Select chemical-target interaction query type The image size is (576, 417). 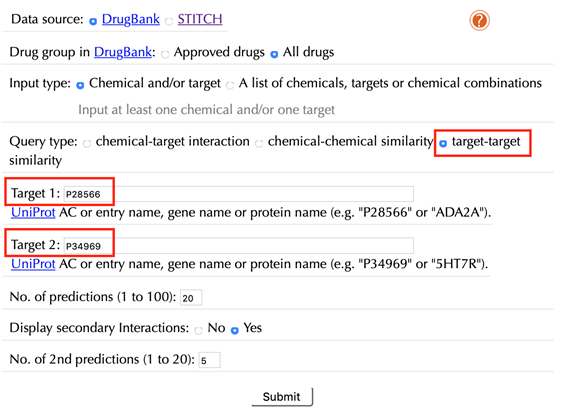(x=87, y=143)
